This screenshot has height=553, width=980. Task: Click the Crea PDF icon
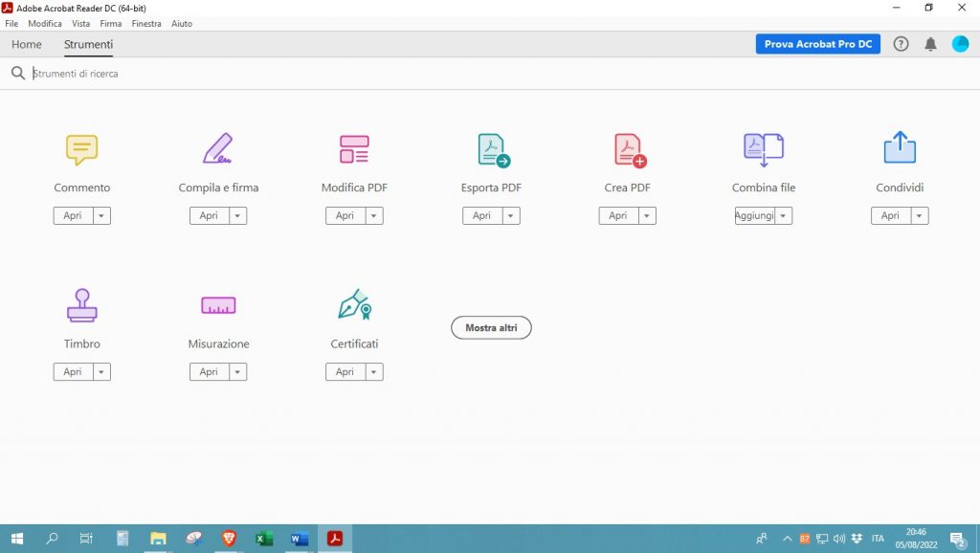[629, 149]
